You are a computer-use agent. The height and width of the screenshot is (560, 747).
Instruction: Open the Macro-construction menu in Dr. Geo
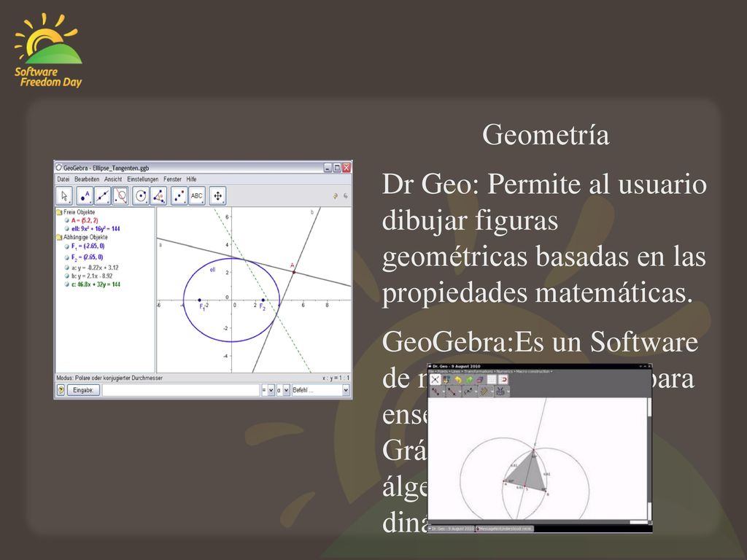[533, 371]
